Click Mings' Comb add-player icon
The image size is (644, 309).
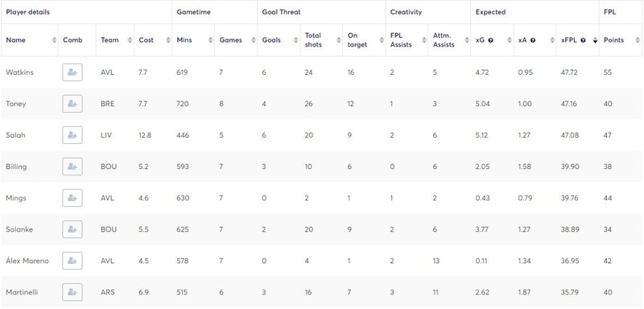click(72, 198)
